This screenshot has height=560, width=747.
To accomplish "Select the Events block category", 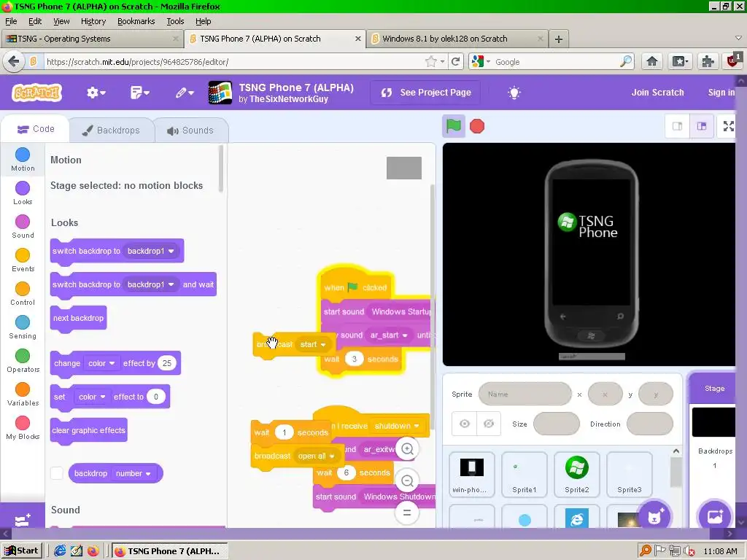I will (x=23, y=260).
